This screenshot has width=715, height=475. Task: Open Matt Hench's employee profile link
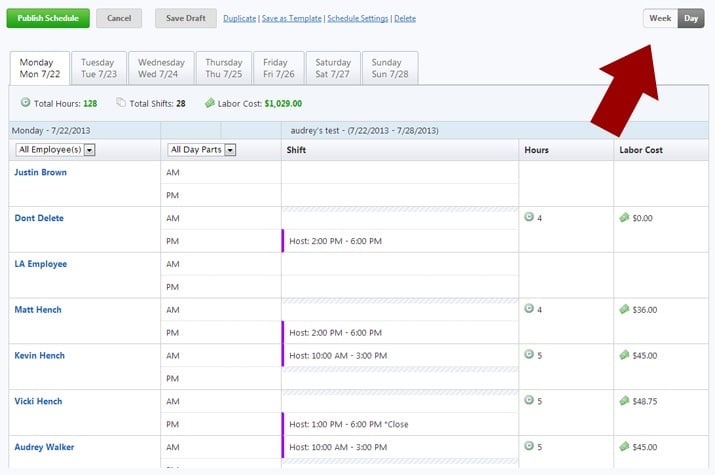38,310
